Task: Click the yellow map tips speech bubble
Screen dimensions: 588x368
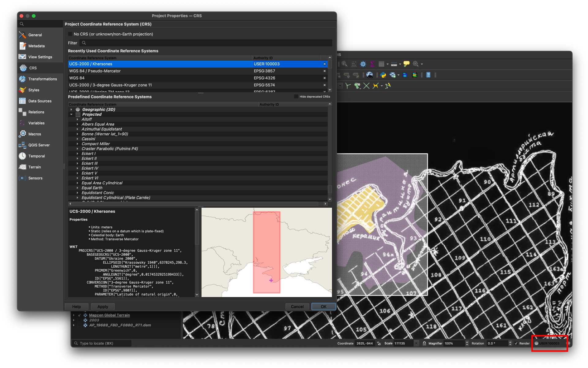Action: 406,64
